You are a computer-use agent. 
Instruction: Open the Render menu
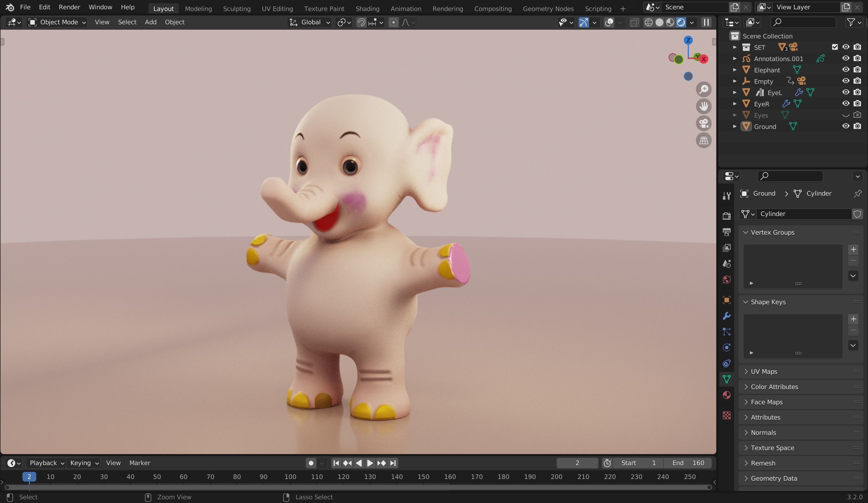click(x=69, y=7)
